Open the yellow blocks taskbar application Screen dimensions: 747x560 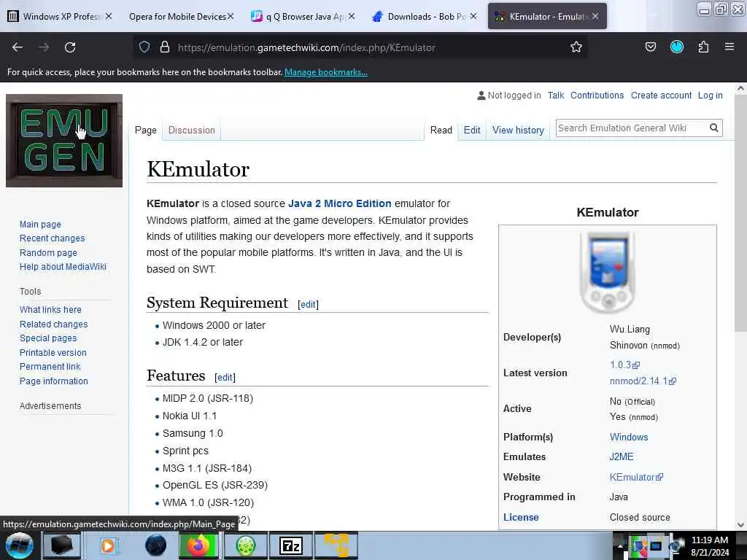tap(336, 545)
